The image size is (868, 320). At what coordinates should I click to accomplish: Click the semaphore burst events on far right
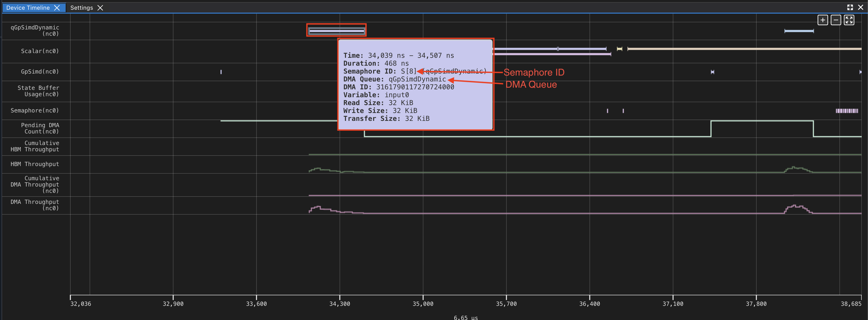click(847, 110)
